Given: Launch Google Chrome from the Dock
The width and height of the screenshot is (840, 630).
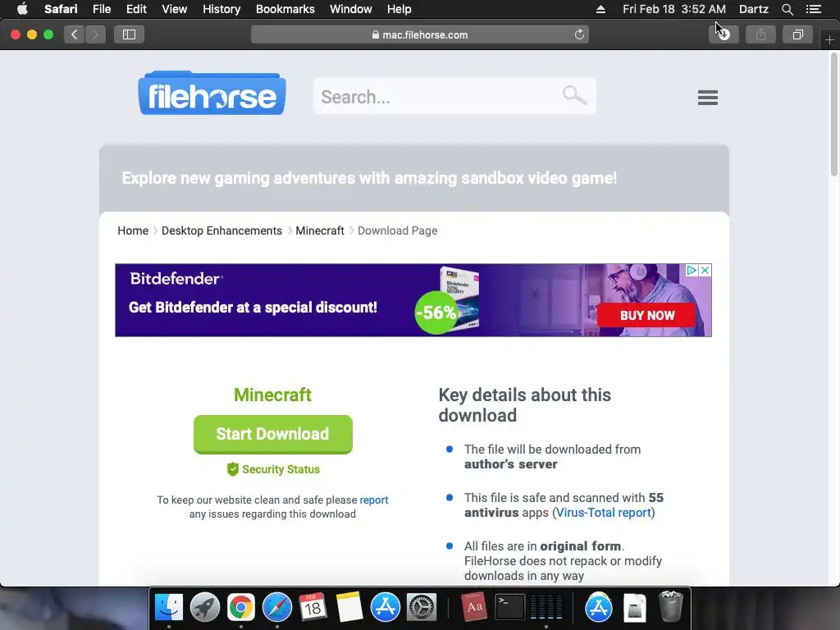Looking at the screenshot, I should (241, 608).
